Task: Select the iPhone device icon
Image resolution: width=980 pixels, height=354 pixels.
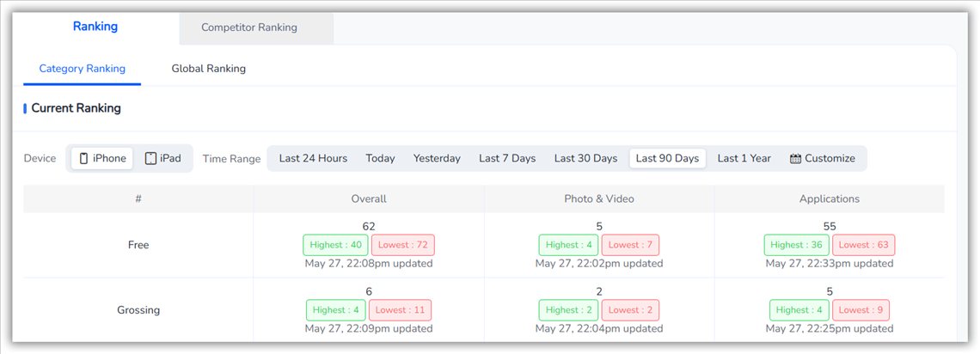Action: [x=83, y=159]
